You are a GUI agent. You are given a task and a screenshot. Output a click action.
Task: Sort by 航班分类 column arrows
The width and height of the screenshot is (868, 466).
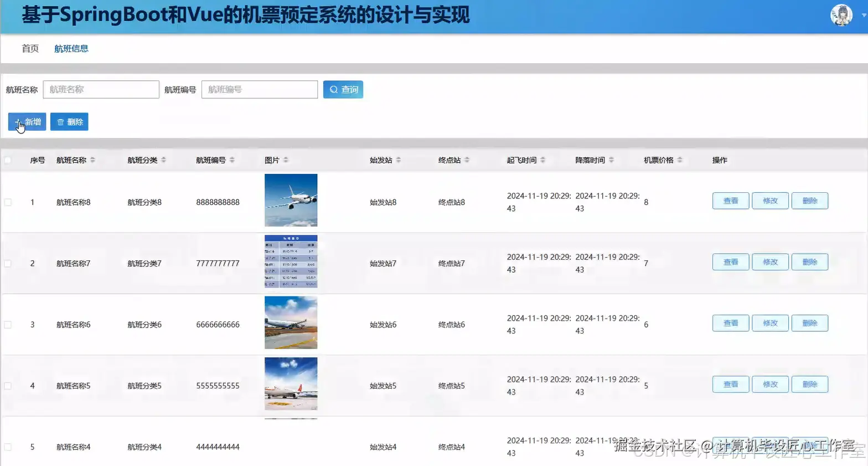pos(163,160)
